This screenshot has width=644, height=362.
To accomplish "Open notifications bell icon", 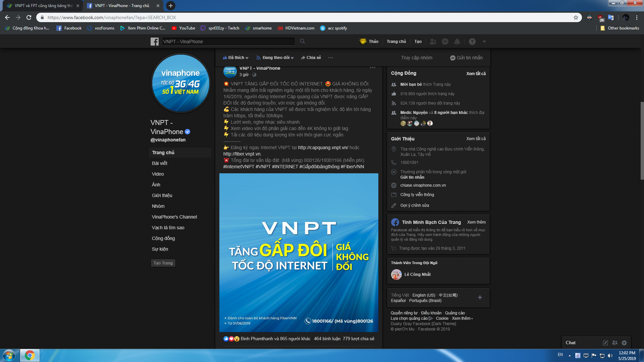I will click(457, 42).
